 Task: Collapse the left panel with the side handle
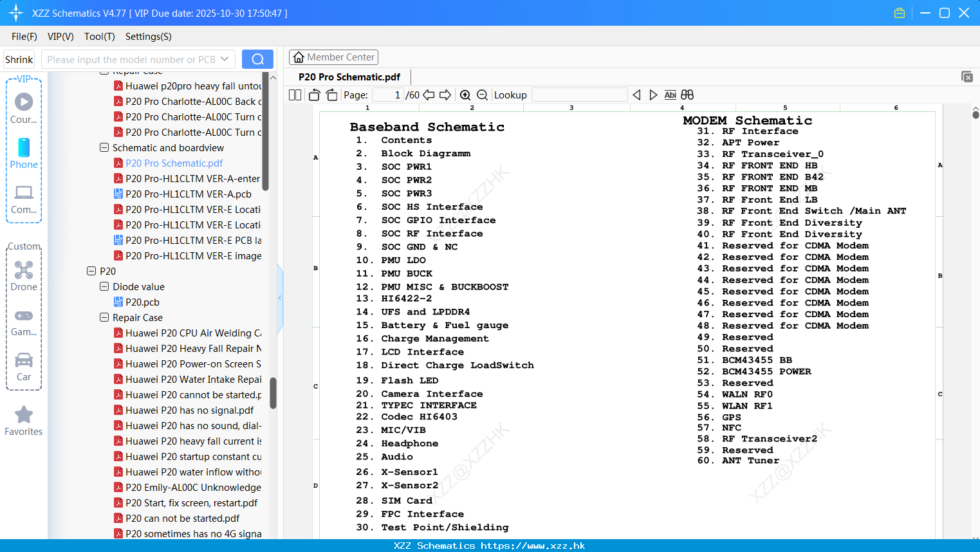[280, 297]
